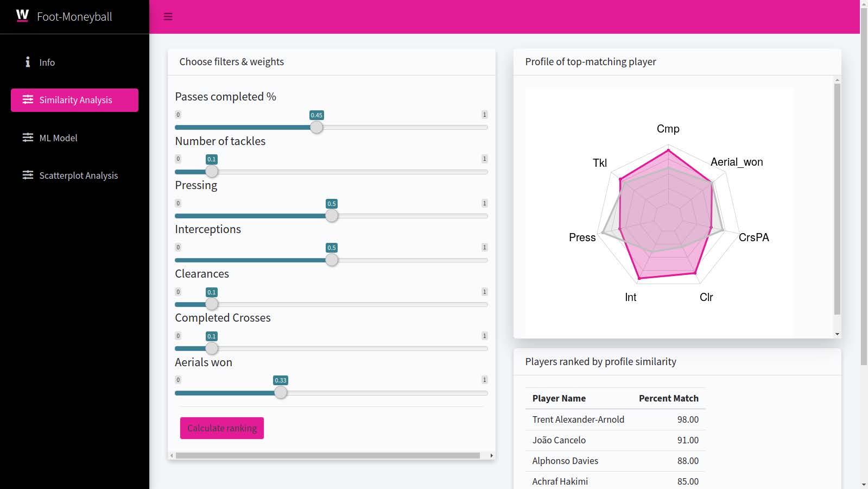
Task: Click the vertical scrollbar in the profile panel
Action: pyautogui.click(x=837, y=199)
